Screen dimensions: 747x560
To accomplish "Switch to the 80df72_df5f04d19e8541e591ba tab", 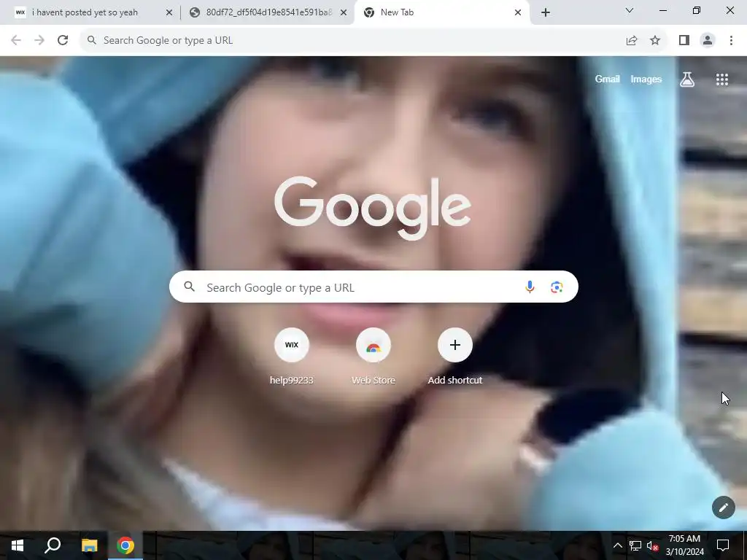I will [x=268, y=12].
